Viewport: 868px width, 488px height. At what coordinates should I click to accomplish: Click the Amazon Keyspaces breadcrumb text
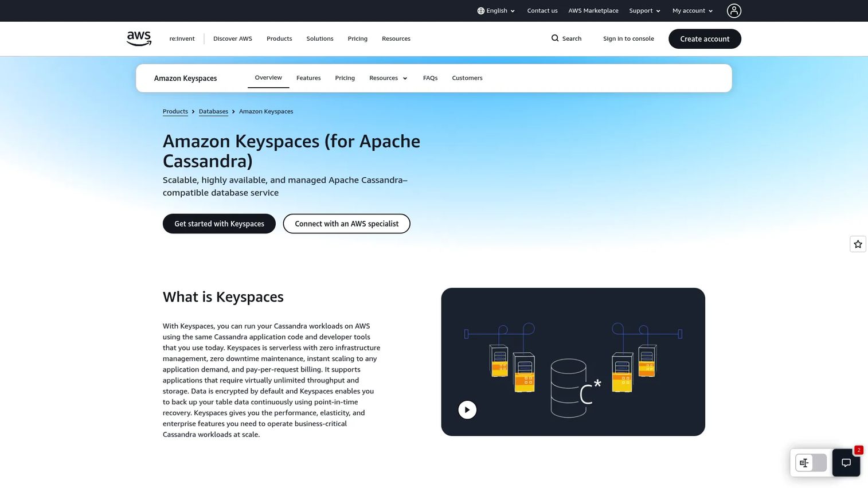pyautogui.click(x=266, y=112)
